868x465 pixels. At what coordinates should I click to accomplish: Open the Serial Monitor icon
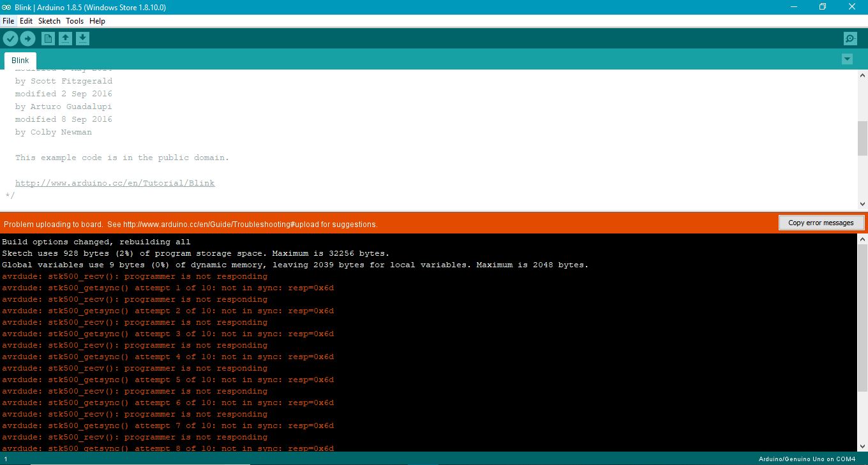849,38
